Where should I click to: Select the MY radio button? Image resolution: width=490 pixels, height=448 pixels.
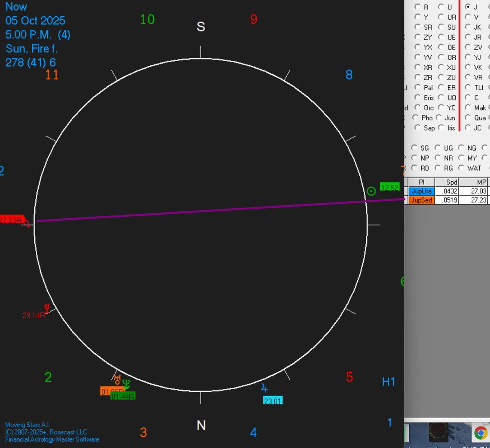461,157
